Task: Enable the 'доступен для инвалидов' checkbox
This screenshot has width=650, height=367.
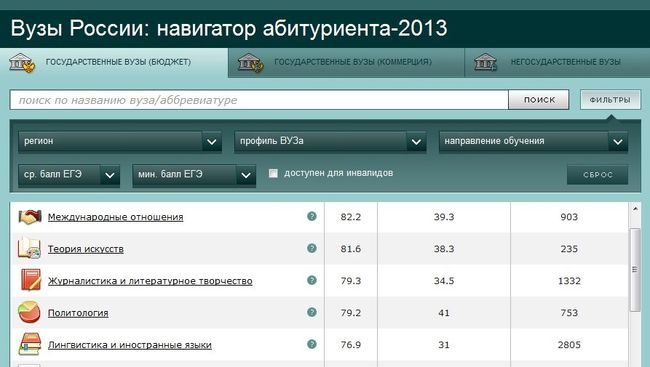Action: 273,173
